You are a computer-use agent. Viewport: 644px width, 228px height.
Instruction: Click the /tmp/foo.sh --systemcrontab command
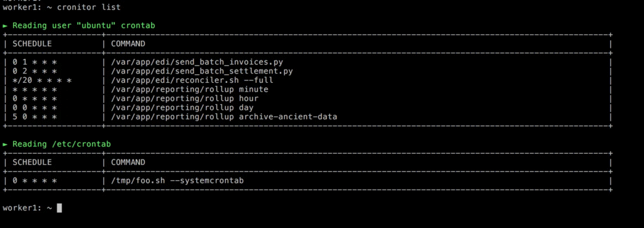point(177,180)
